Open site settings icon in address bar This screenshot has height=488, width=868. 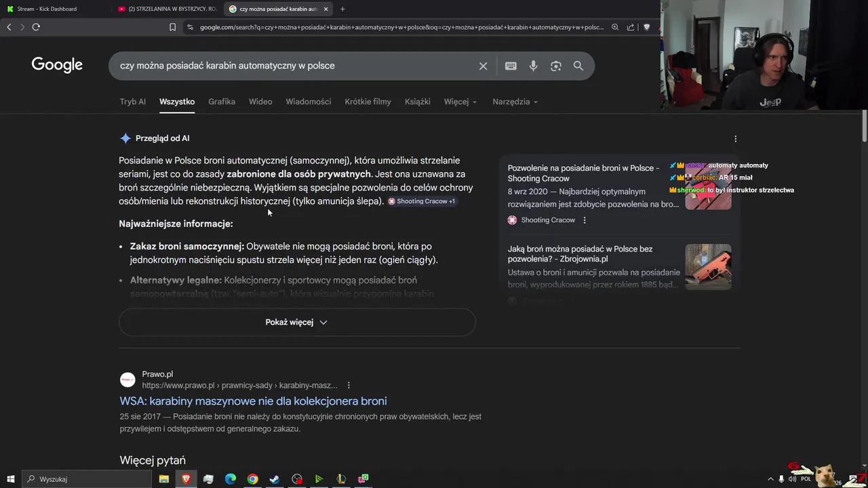click(190, 27)
